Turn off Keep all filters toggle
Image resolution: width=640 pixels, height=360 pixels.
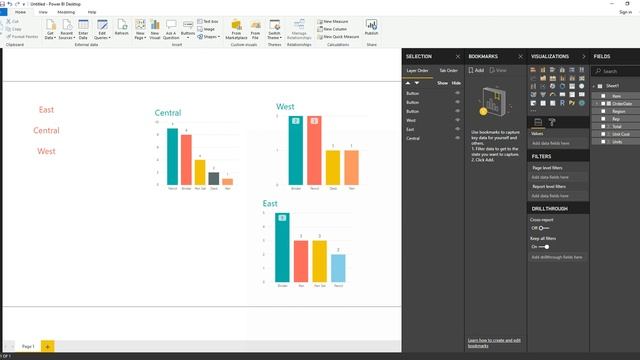(544, 247)
